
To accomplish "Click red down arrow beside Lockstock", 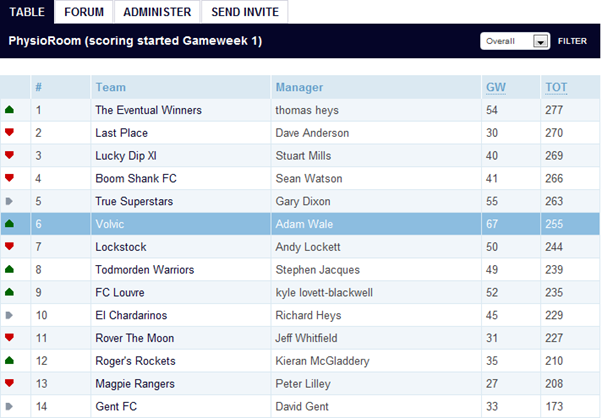I will click(10, 246).
